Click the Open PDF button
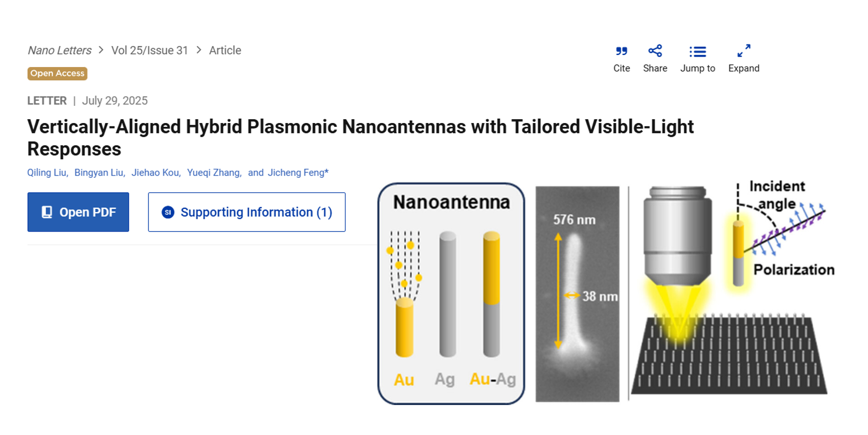This screenshot has width=868, height=435. click(x=78, y=212)
